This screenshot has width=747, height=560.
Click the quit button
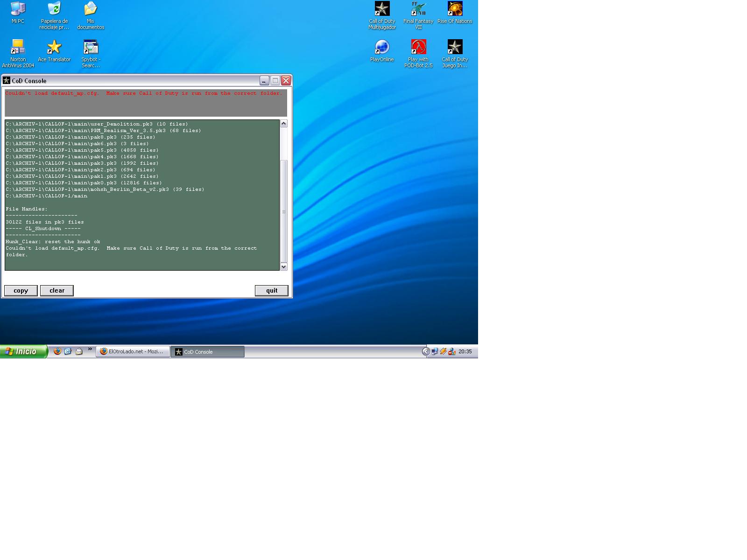click(272, 290)
